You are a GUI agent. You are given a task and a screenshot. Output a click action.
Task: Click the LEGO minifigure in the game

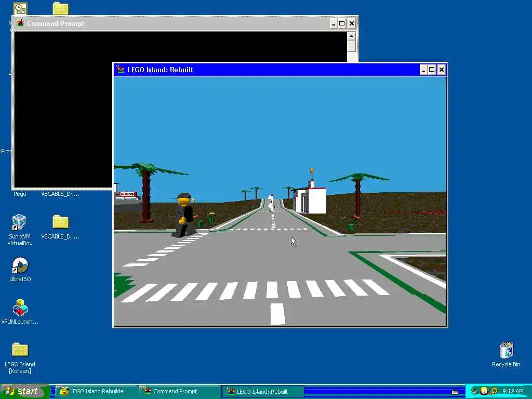pyautogui.click(x=184, y=215)
